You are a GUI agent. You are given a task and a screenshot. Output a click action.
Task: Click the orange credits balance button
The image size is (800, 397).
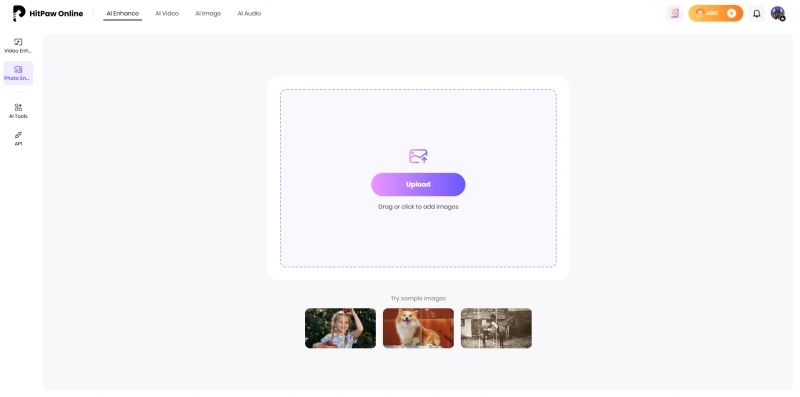(715, 13)
